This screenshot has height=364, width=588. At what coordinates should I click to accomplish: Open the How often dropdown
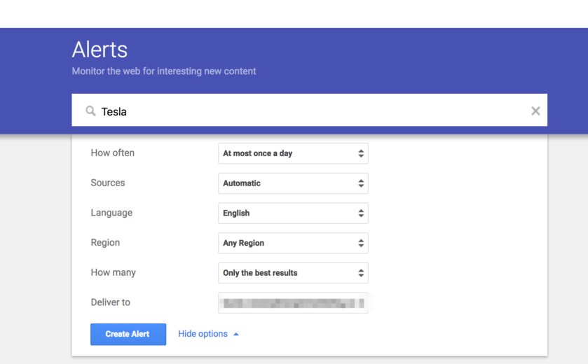click(293, 153)
